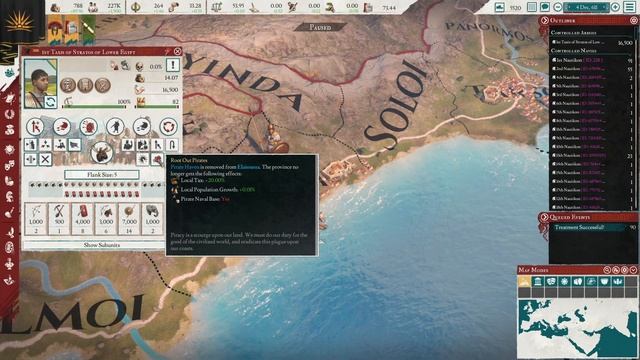Select the 1st Nautikon fleet in Outliner
Screen dimensions: 640x360
point(592,60)
